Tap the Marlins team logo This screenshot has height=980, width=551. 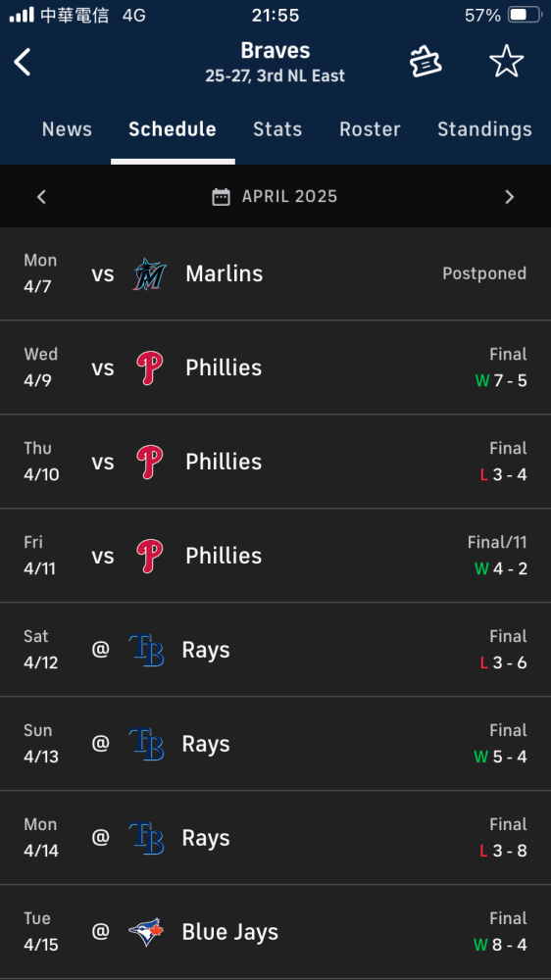tap(149, 273)
